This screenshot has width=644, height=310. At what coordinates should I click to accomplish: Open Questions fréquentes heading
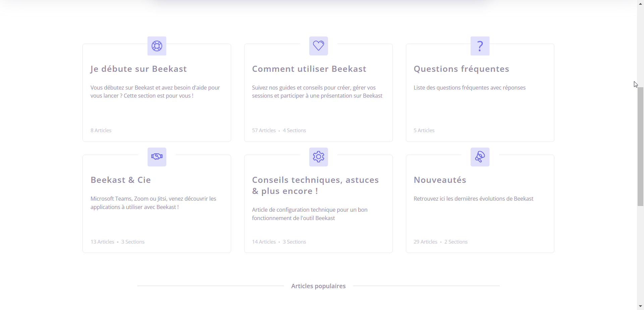pos(461,69)
